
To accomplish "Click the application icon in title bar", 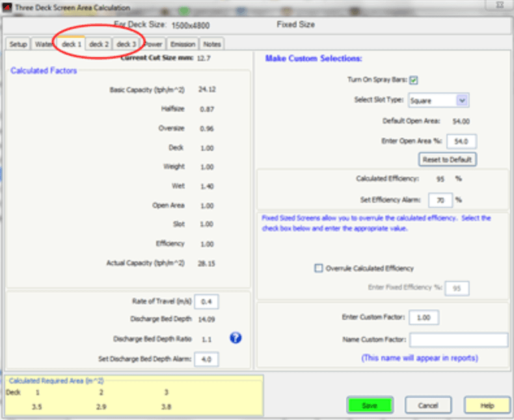I will point(7,8).
